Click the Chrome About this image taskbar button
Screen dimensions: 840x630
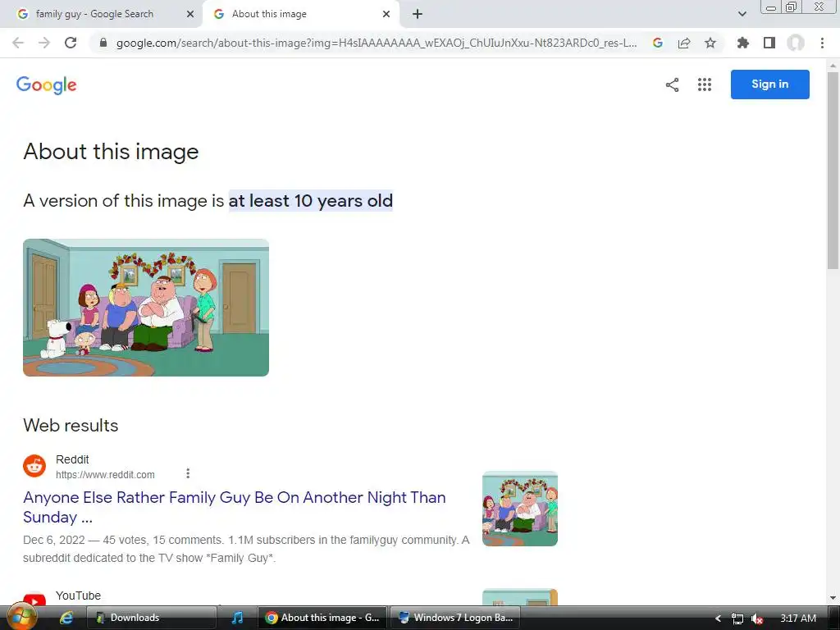(323, 618)
